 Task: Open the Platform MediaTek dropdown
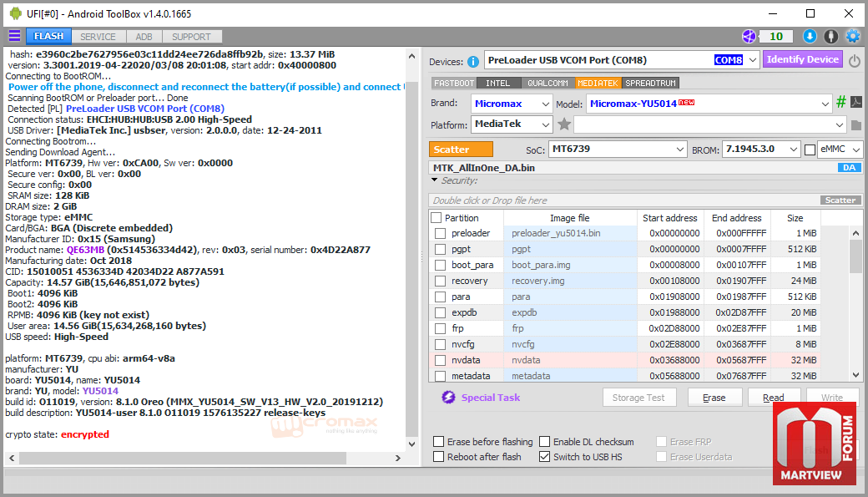(545, 124)
